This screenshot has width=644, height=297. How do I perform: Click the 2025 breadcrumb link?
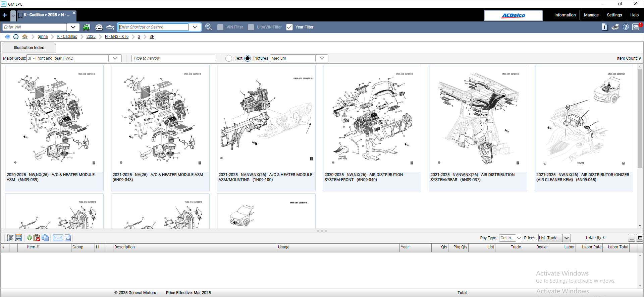point(91,37)
